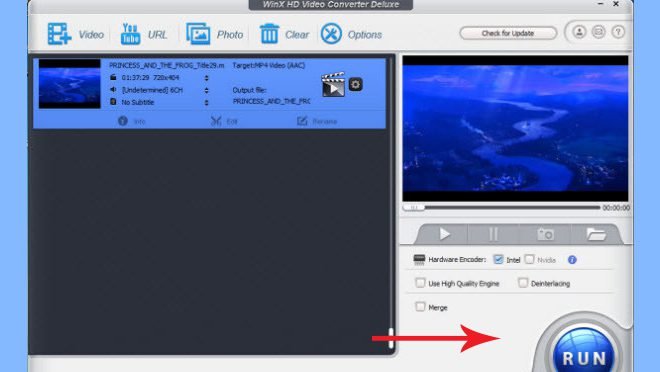Viewport: 660px width, 372px height.
Task: Clear the list with trash icon
Action: pos(269,34)
